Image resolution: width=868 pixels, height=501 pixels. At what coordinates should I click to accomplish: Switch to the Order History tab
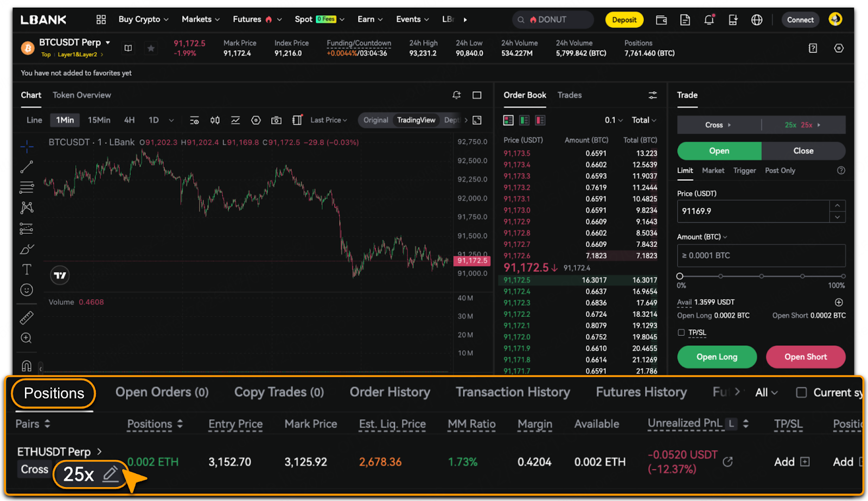390,392
